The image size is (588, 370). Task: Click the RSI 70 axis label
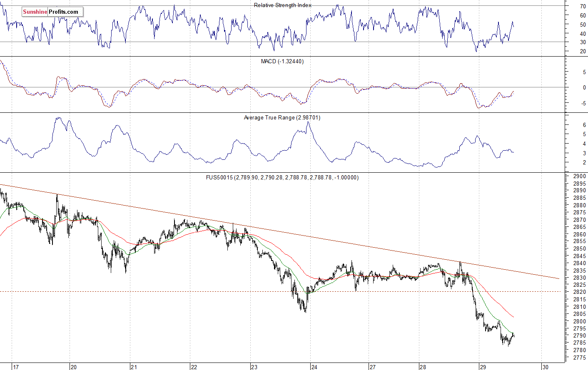[583, 6]
